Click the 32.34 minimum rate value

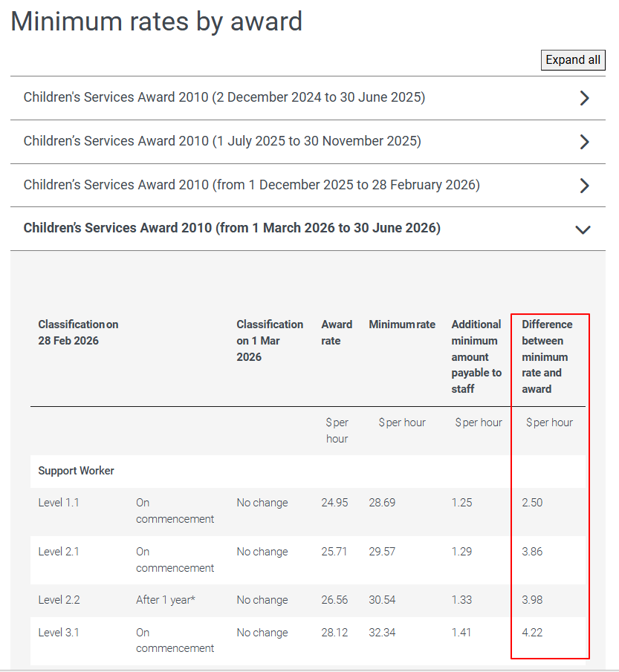[382, 633]
